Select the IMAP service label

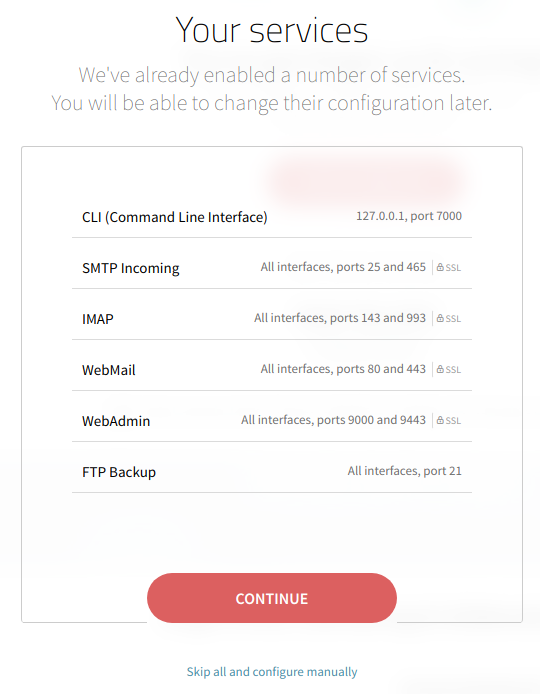(x=98, y=319)
